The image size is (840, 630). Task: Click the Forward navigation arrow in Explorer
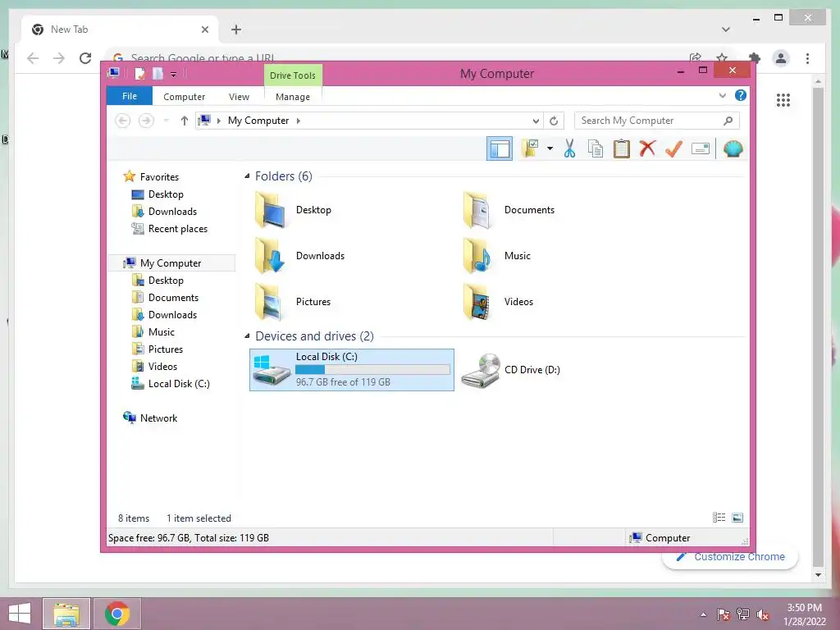click(x=146, y=121)
